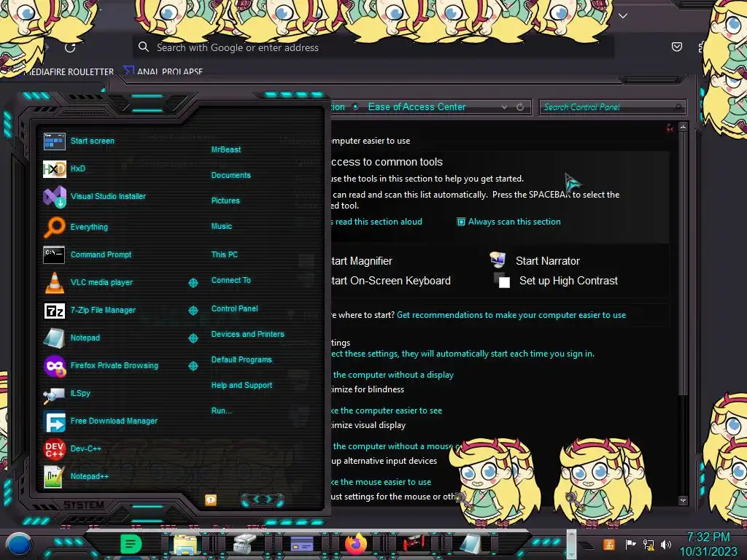The width and height of the screenshot is (747, 560).
Task: Open network status tray icon
Action: [x=649, y=544]
